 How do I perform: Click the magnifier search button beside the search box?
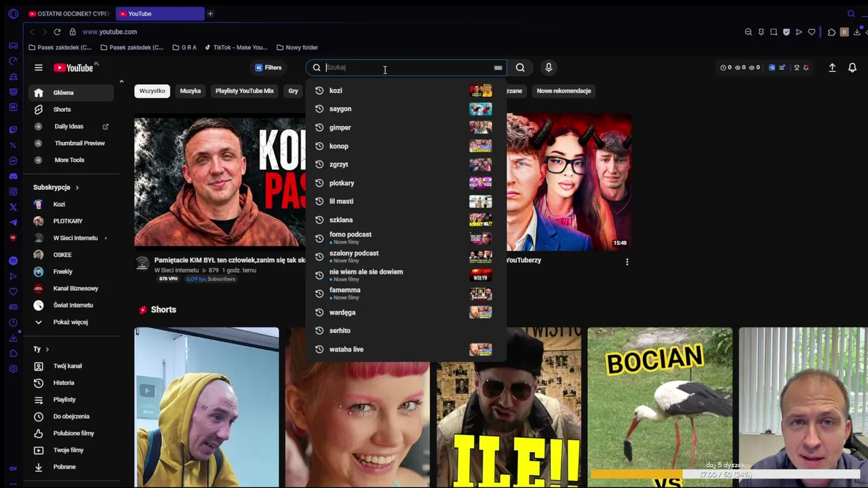coord(520,68)
